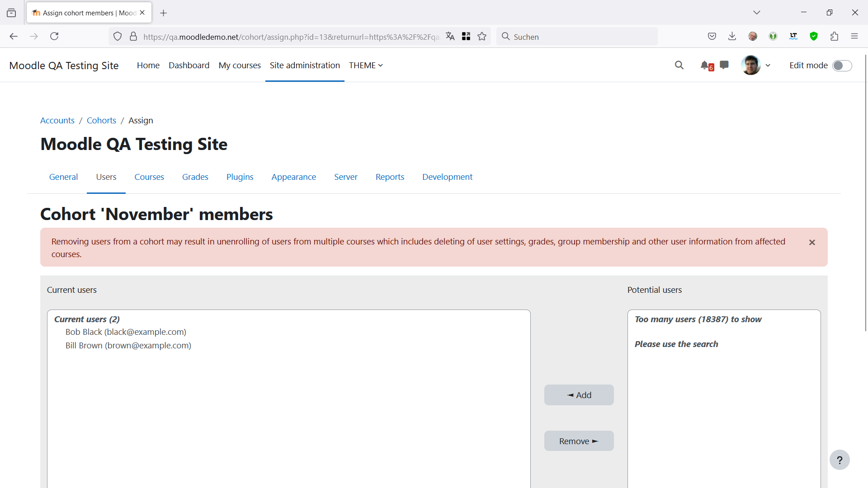868x488 pixels.
Task: Click the QR code extension icon
Action: pos(466,37)
